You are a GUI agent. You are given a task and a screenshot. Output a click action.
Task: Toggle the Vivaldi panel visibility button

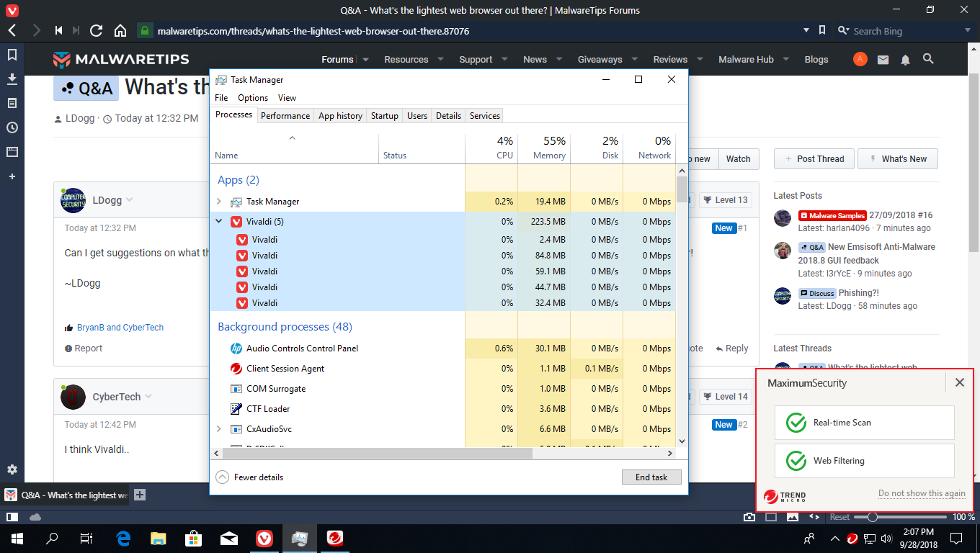(x=12, y=517)
